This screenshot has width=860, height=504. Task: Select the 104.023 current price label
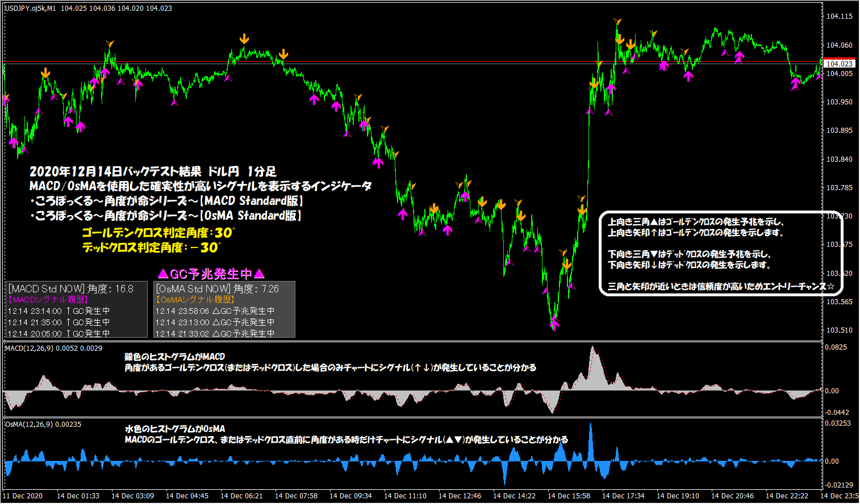839,64
